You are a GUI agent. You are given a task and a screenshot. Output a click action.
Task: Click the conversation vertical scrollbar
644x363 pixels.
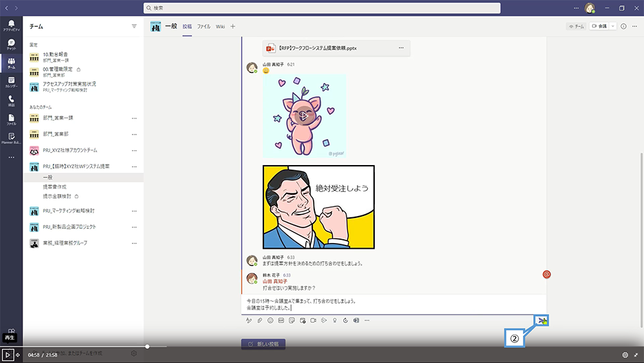(641, 240)
